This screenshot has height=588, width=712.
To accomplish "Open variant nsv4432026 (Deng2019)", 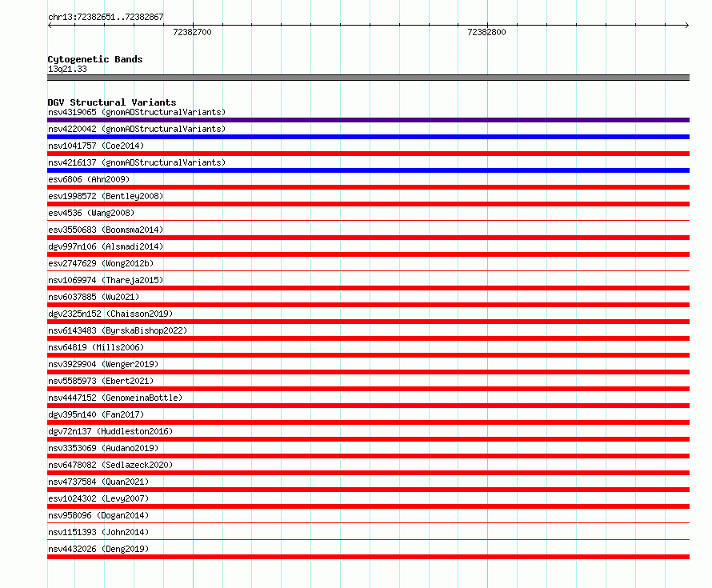I will (98, 549).
